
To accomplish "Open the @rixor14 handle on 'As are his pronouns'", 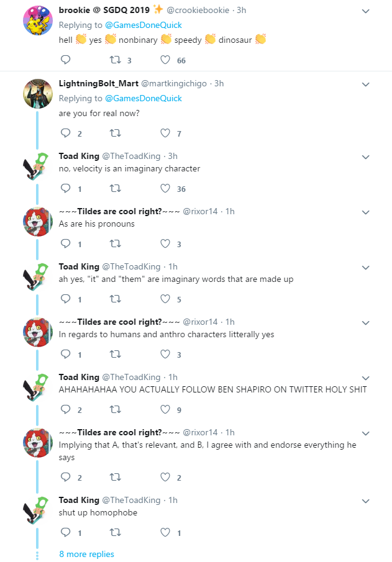I will pyautogui.click(x=200, y=212).
